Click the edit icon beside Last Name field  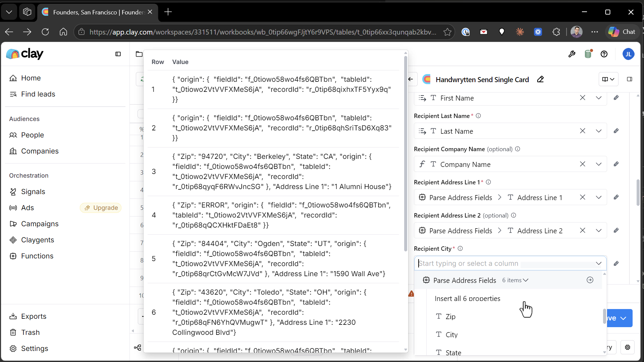[x=616, y=131]
